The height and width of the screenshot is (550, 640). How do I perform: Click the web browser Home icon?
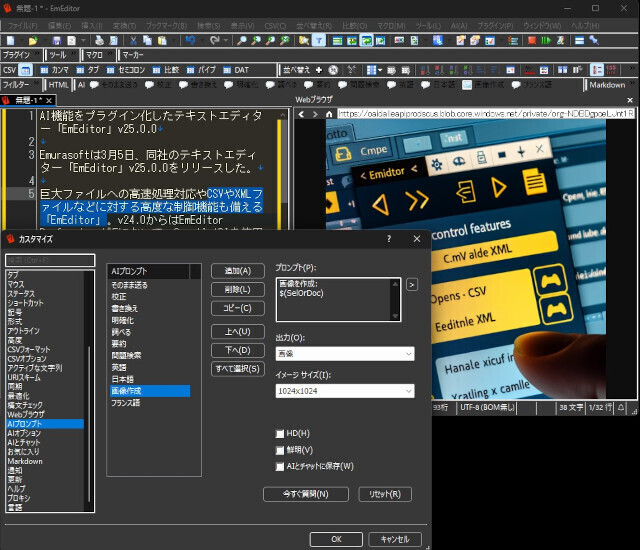pyautogui.click(x=329, y=114)
